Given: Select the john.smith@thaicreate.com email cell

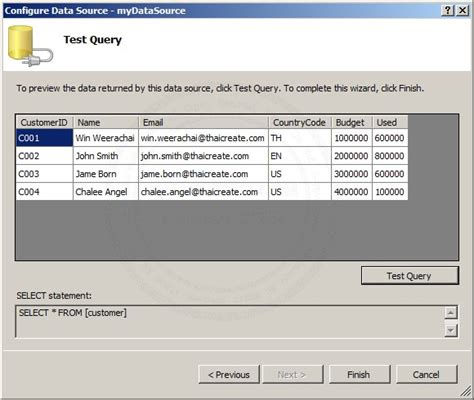Looking at the screenshot, I should click(x=203, y=156).
